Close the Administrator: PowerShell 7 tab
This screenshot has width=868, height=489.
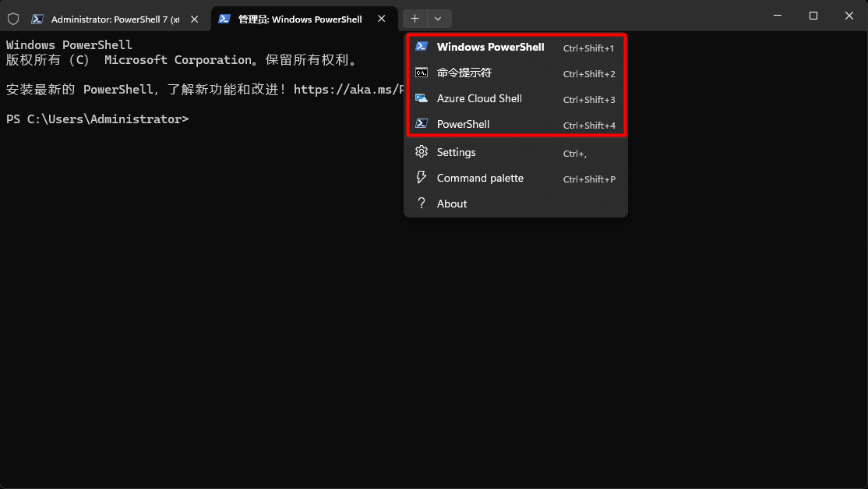click(x=194, y=18)
